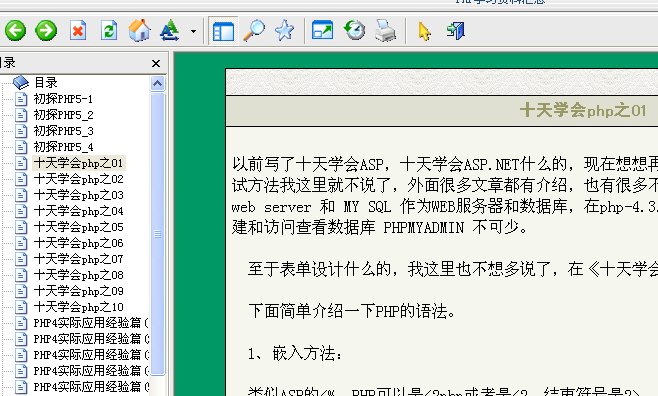Stop loading with the red X page icon
658x396 pixels.
tap(78, 30)
